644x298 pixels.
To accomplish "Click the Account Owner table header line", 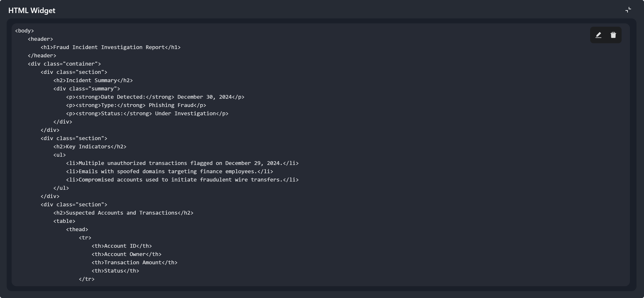I will [126, 254].
